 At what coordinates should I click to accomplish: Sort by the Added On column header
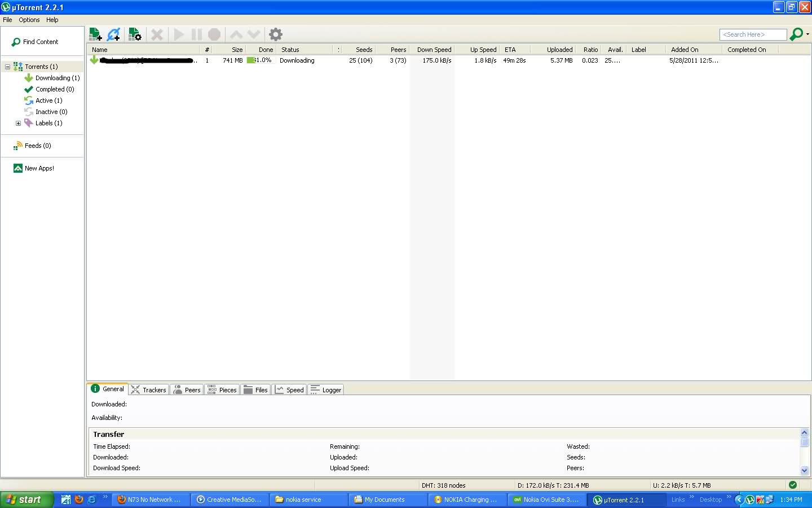pyautogui.click(x=694, y=50)
